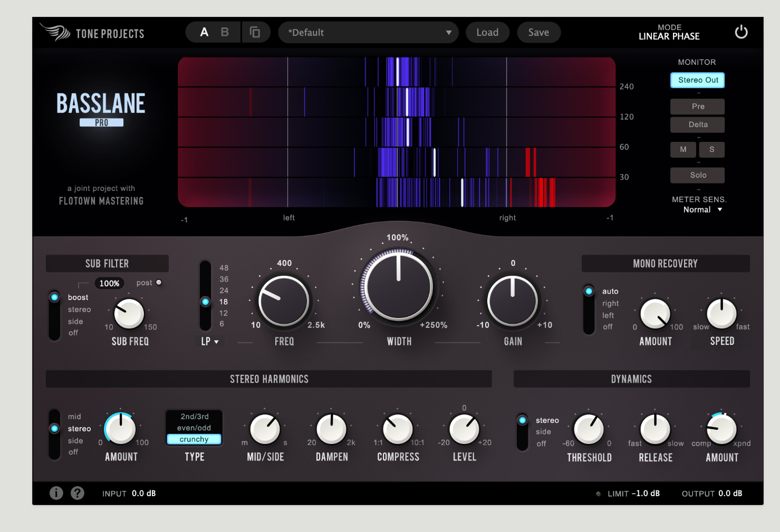Set sub filter mode to boost
780x532 pixels.
point(78,297)
